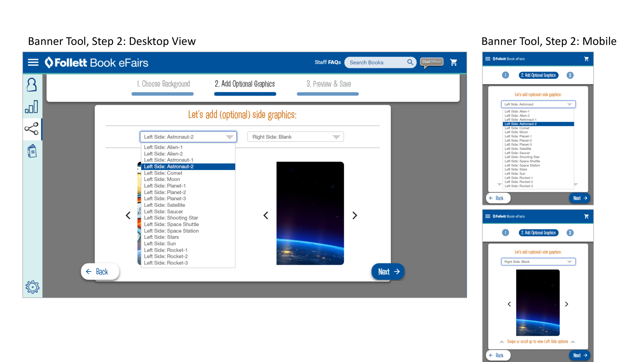
Task: Show previous left side graphic in desktop view
Action: [128, 216]
